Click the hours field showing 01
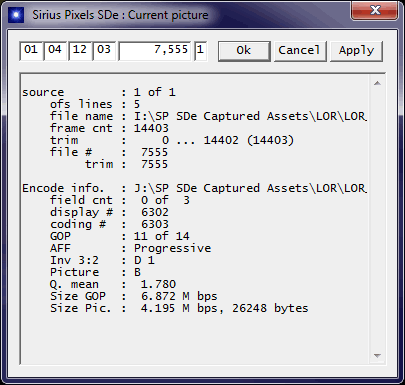The image size is (405, 385). (31, 51)
